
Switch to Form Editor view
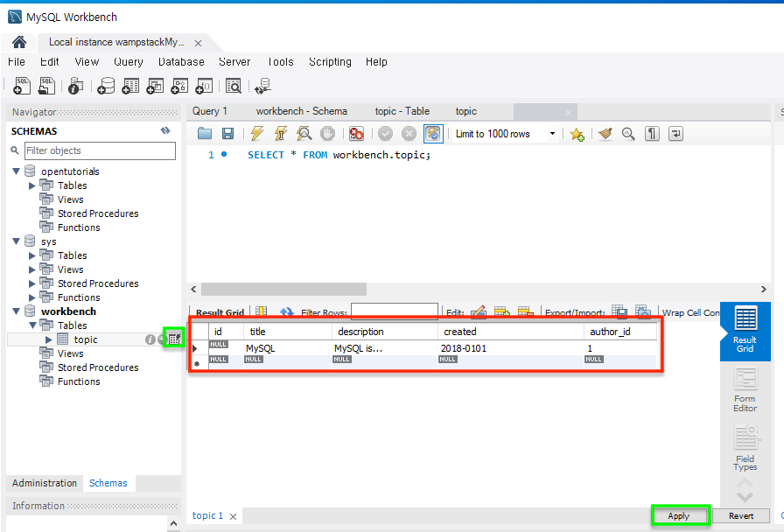point(745,391)
